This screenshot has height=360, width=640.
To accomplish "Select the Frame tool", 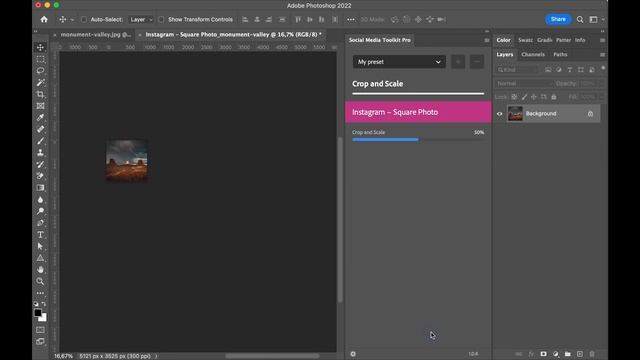I will pos(40,106).
